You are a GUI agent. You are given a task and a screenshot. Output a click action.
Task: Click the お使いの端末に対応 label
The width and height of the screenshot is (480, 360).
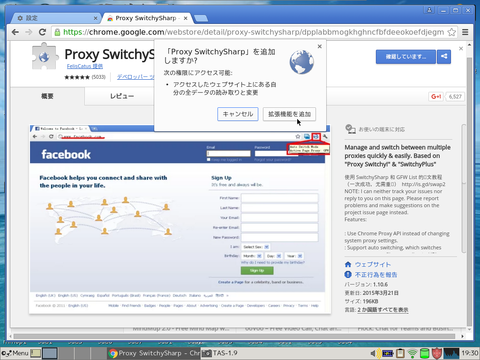point(382,129)
